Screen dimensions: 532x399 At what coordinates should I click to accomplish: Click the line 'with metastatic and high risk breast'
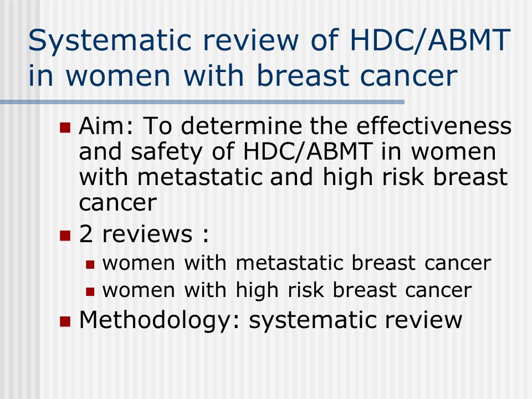pyautogui.click(x=293, y=177)
